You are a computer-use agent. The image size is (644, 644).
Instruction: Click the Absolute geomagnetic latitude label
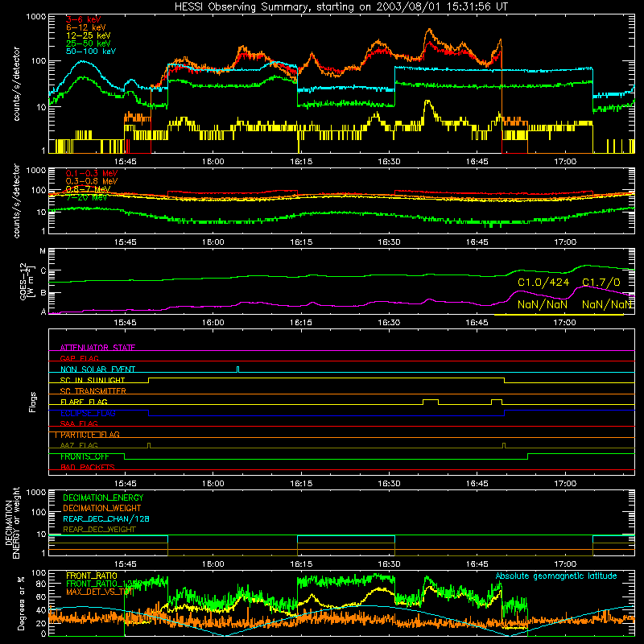coord(556,576)
